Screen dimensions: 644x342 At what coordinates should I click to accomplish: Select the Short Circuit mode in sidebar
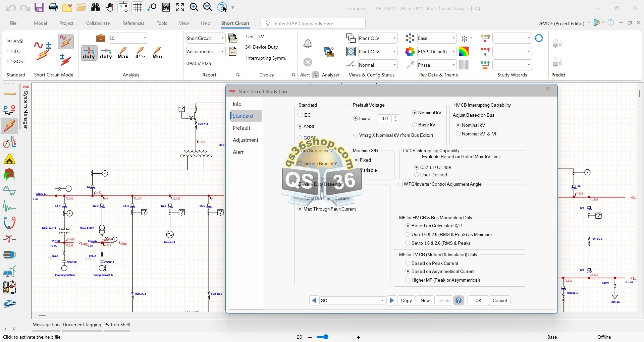9,126
